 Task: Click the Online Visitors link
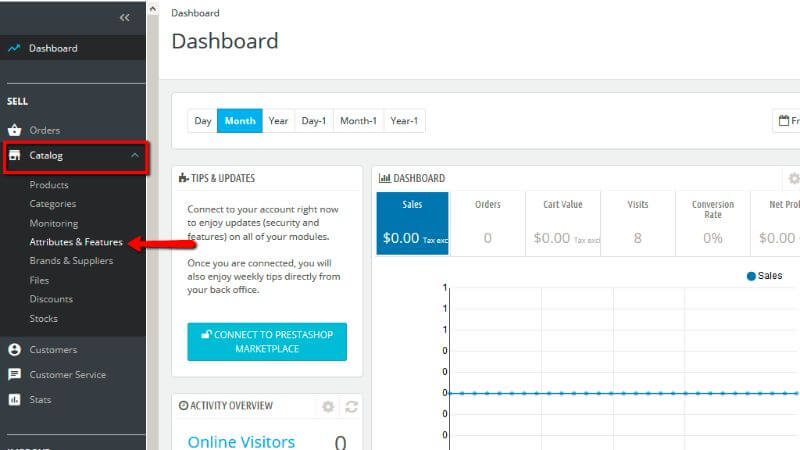[x=241, y=442]
